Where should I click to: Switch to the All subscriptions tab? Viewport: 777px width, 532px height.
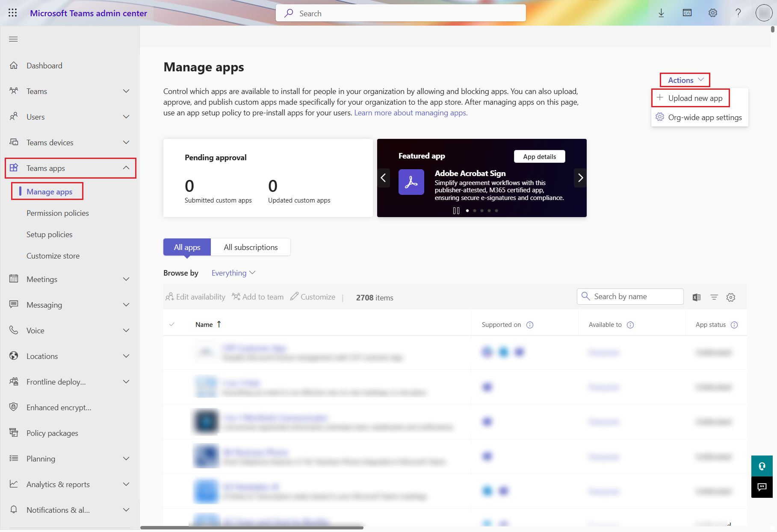tap(251, 247)
